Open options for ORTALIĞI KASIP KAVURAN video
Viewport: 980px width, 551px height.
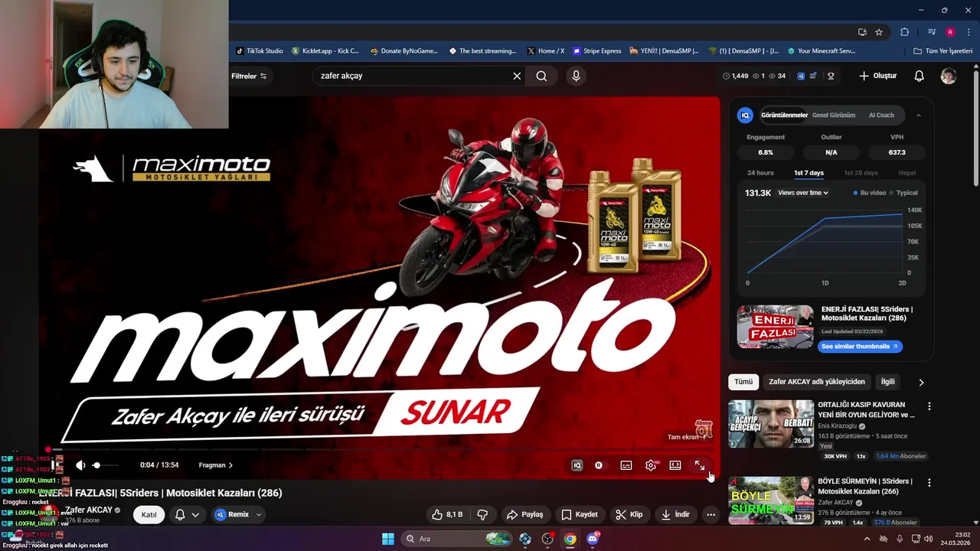tap(929, 406)
